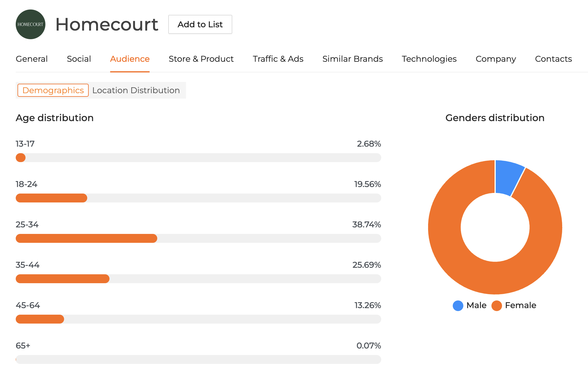Open the General tab

(x=32, y=59)
